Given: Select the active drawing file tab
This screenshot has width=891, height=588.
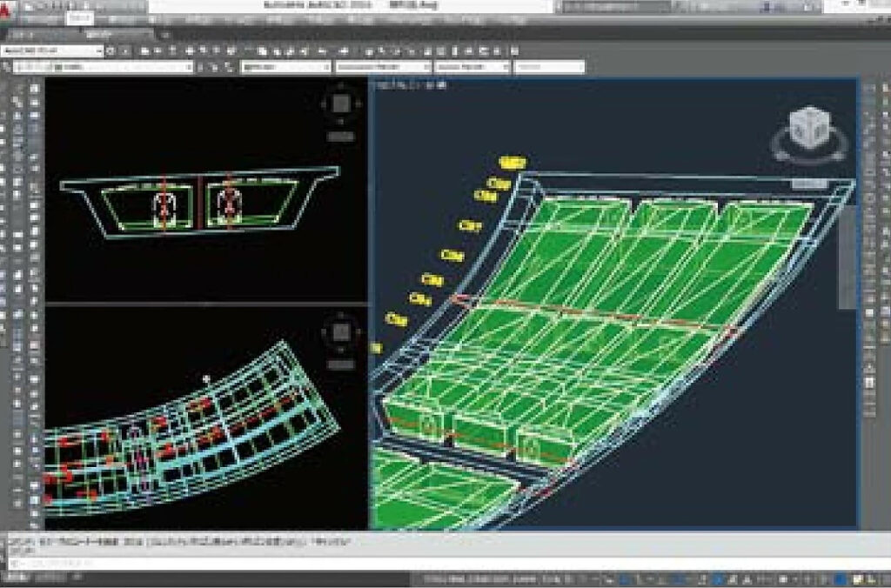Looking at the screenshot, I should coord(117,35).
